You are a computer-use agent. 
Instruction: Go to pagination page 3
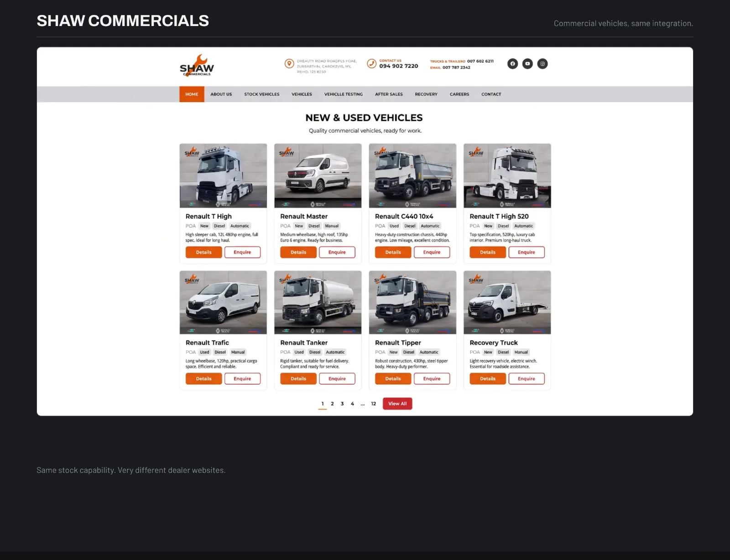point(342,404)
